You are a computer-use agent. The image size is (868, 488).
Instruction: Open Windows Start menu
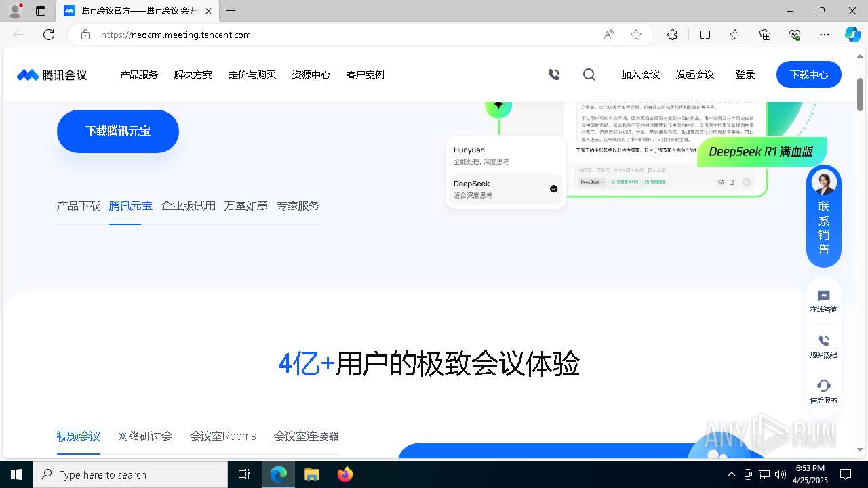[x=16, y=474]
